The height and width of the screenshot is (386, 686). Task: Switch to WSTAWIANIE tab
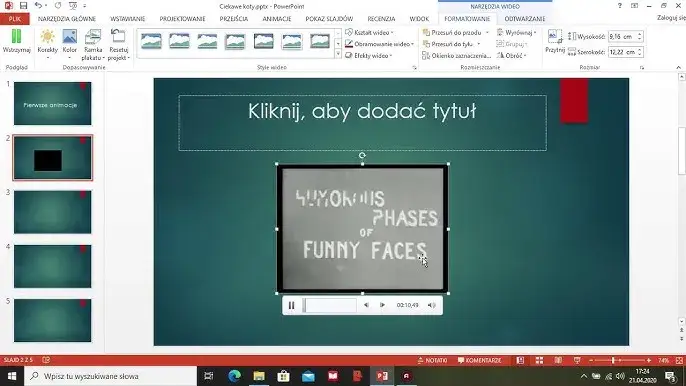point(127,19)
